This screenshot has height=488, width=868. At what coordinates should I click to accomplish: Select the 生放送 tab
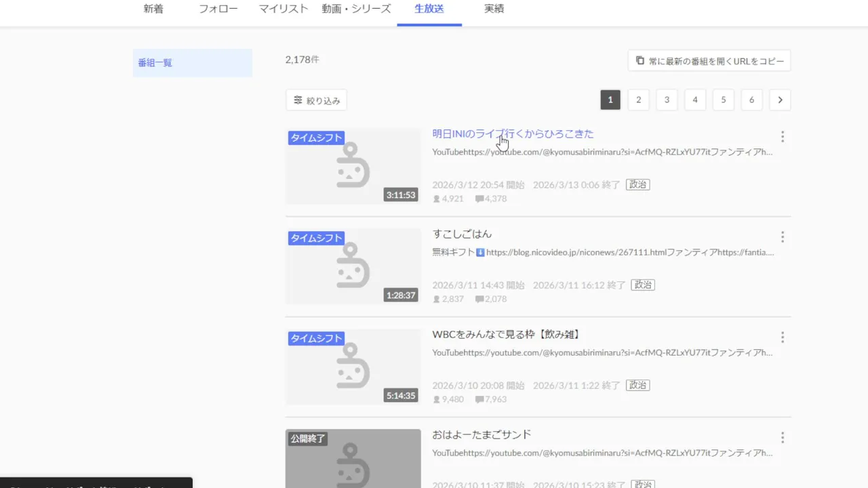pos(429,9)
